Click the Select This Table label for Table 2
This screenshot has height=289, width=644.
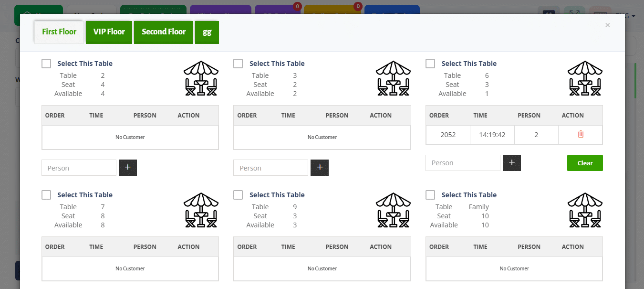[85, 64]
